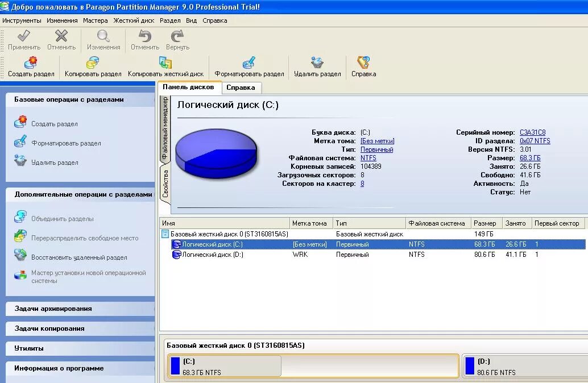The width and height of the screenshot is (588, 383).
Task: Click Базовый жесткий диск 0 row icon
Action: pyautogui.click(x=165, y=234)
